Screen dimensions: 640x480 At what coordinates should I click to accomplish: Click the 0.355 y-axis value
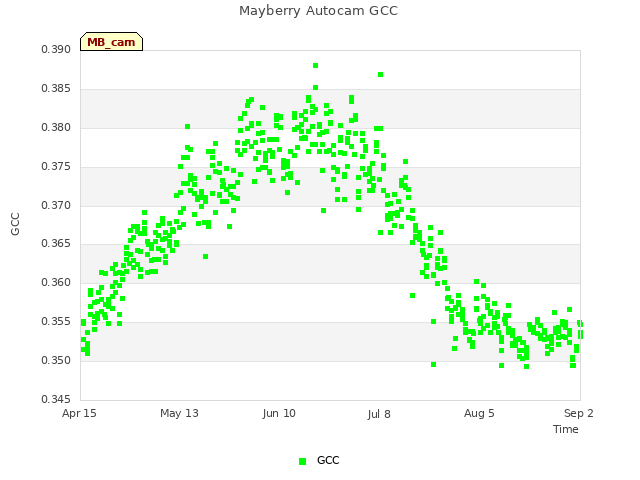(56, 322)
